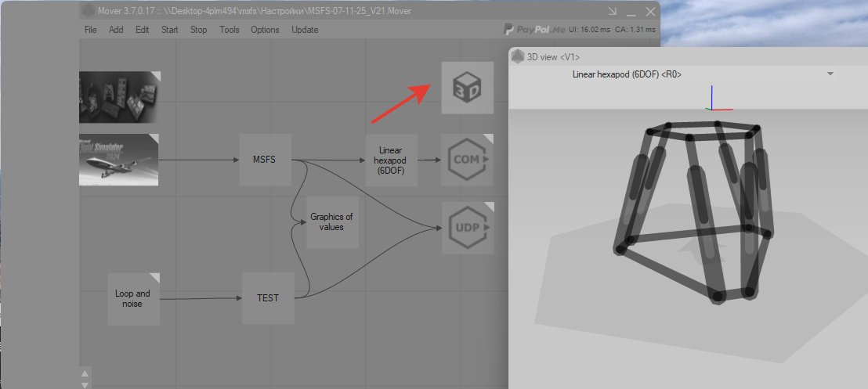Image resolution: width=868 pixels, height=389 pixels.
Task: Open the Options menu
Action: pyautogui.click(x=265, y=30)
